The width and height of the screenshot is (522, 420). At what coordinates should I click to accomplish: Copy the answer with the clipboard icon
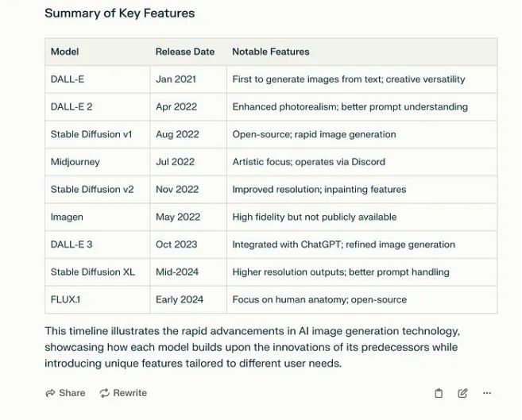pyautogui.click(x=439, y=393)
